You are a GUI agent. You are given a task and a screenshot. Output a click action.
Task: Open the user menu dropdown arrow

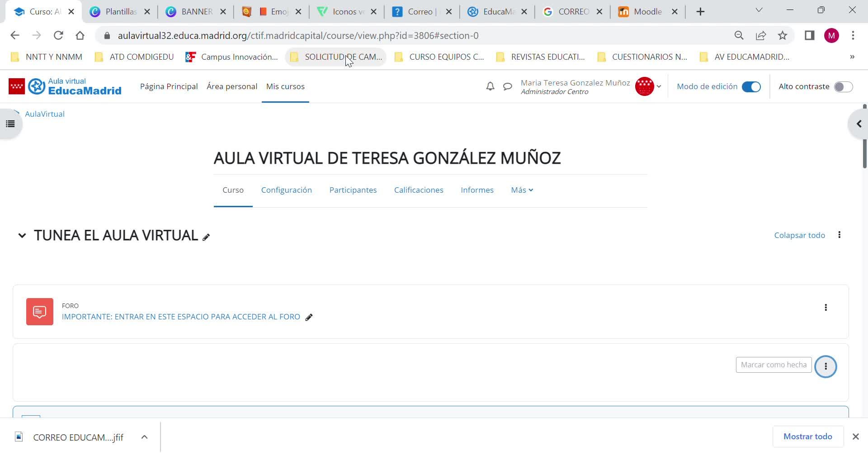tap(659, 86)
